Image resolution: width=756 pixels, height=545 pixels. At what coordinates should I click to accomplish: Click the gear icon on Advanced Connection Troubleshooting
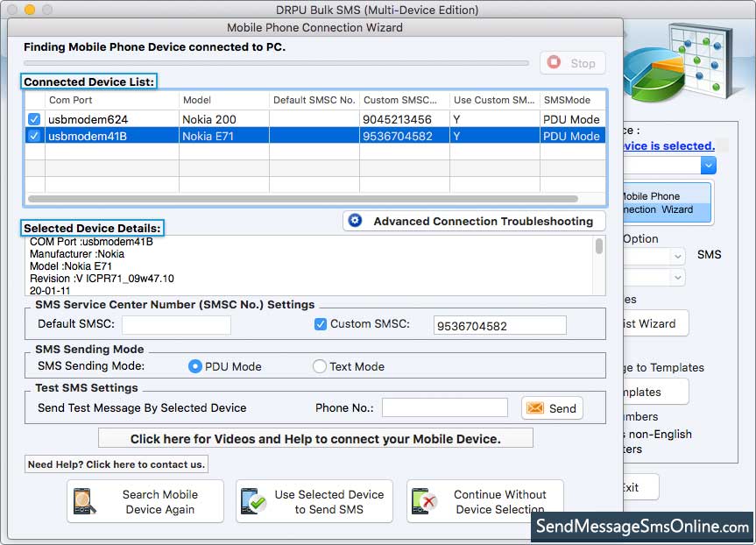(356, 221)
